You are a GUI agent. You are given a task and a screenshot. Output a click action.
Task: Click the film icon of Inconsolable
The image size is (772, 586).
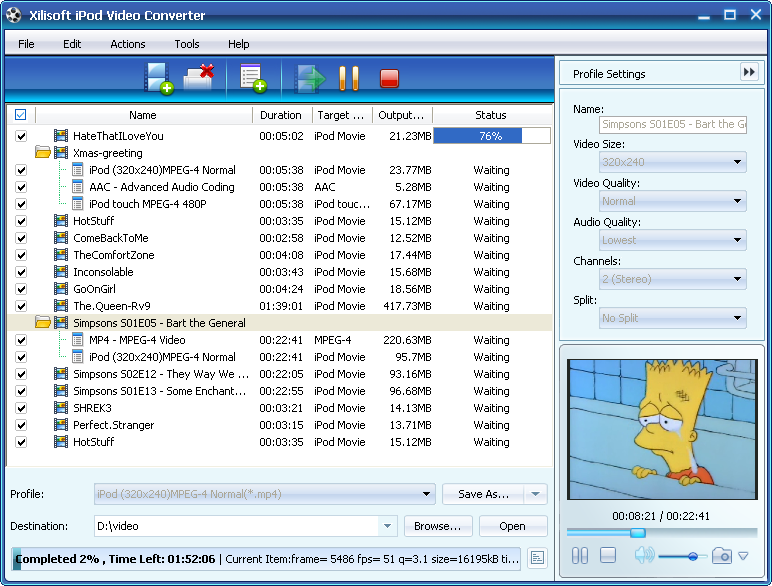tap(61, 272)
